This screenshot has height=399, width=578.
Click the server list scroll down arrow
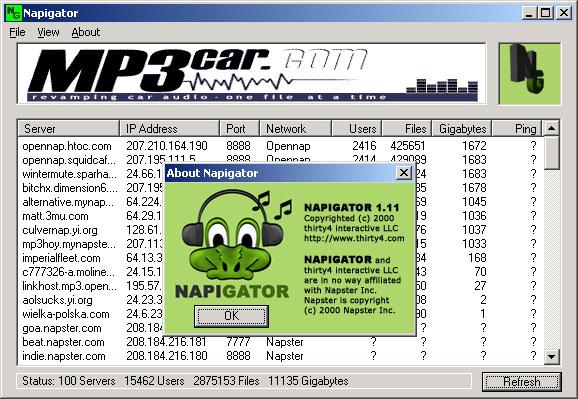click(x=551, y=357)
